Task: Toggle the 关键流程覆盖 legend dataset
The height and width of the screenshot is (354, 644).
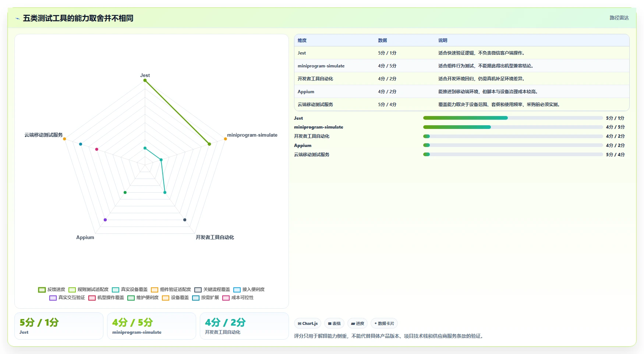Action: coord(212,290)
